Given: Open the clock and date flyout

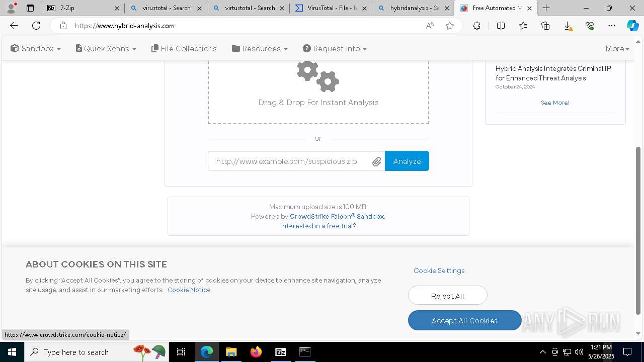Looking at the screenshot, I should [601, 352].
